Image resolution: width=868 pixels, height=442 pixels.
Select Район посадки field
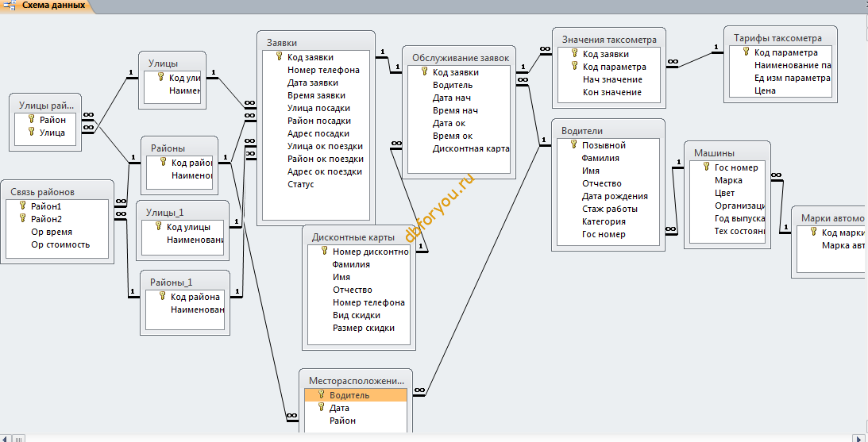coord(316,121)
